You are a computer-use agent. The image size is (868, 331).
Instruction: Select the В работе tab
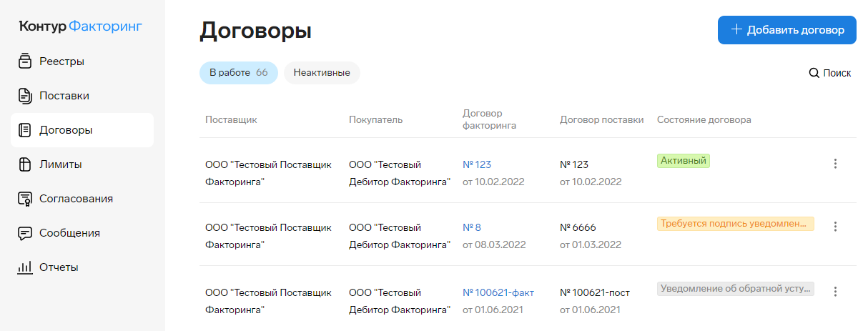238,73
